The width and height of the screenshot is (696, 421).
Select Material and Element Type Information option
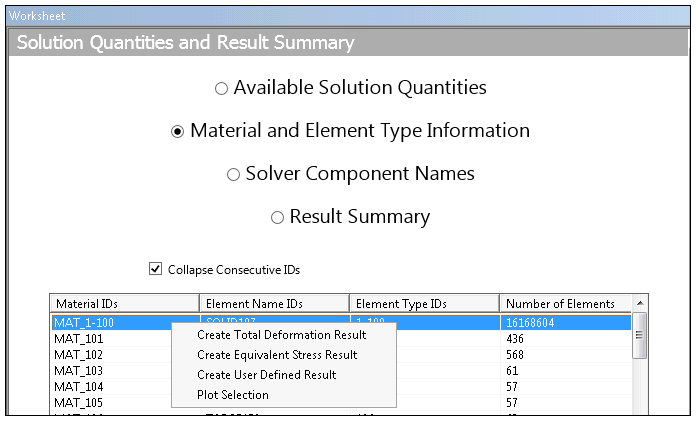178,132
